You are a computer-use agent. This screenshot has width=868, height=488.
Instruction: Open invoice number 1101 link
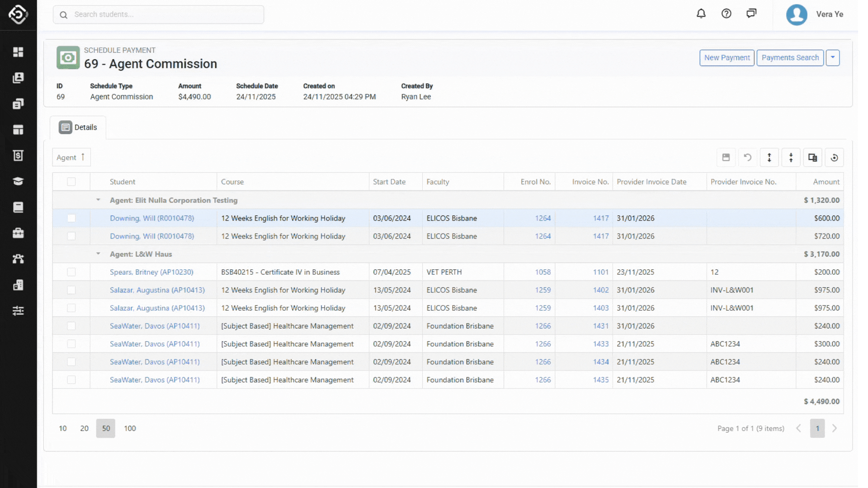[x=600, y=272]
